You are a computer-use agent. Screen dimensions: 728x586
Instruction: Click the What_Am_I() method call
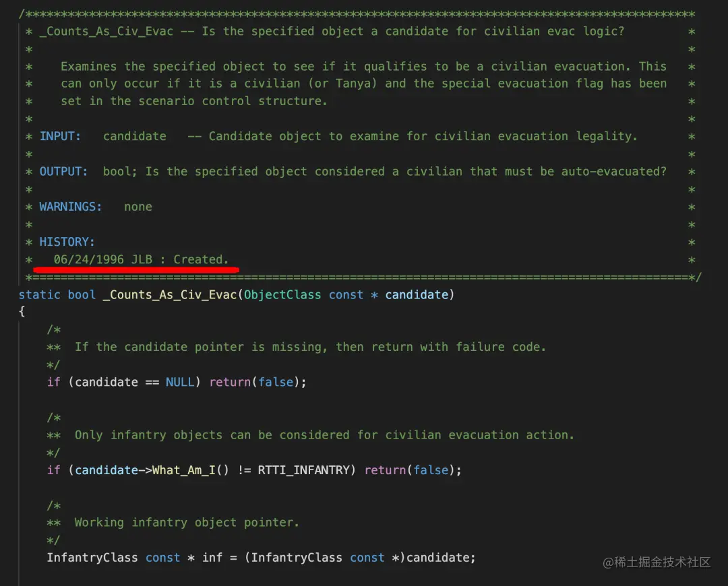[x=190, y=470]
